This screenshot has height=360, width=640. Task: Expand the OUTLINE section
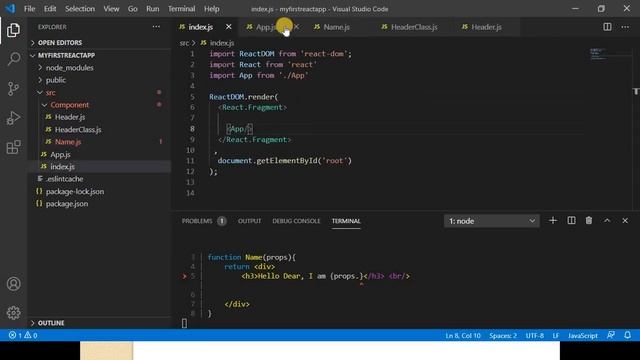click(x=51, y=323)
